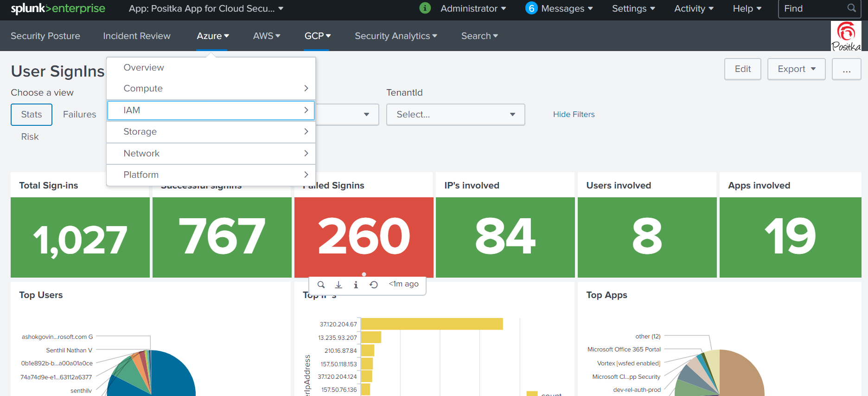Open the Incident Review tab
The width and height of the screenshot is (868, 396).
(x=137, y=36)
